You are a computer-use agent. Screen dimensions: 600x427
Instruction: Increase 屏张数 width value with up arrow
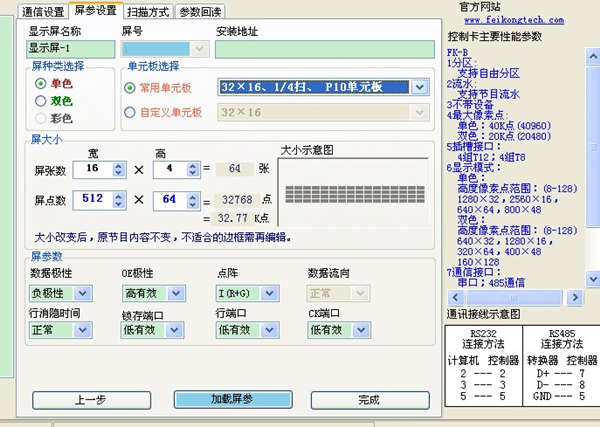pyautogui.click(x=119, y=165)
